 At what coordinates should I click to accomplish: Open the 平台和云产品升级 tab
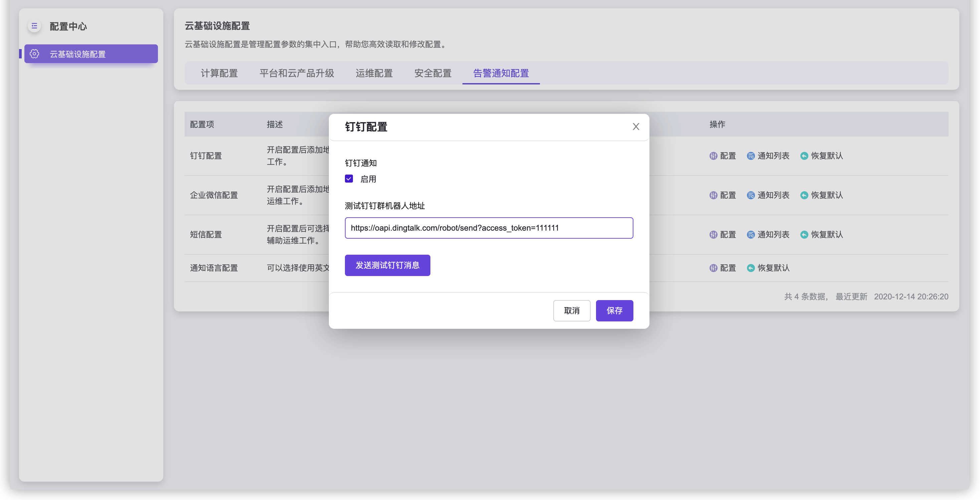(x=297, y=73)
